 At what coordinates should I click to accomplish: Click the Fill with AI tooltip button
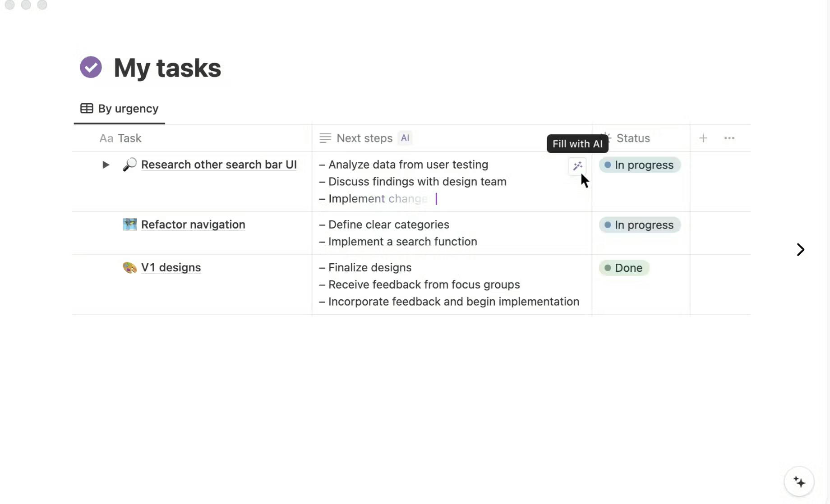pyautogui.click(x=577, y=143)
